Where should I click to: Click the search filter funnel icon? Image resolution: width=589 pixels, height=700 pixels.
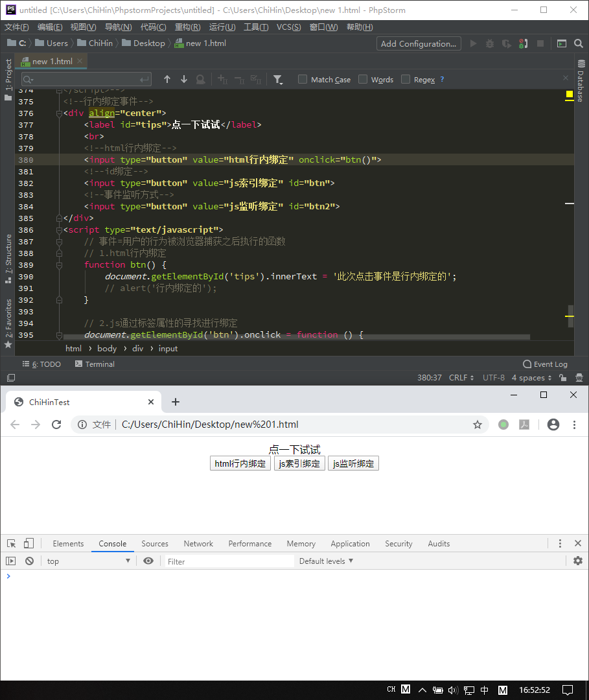click(x=278, y=80)
